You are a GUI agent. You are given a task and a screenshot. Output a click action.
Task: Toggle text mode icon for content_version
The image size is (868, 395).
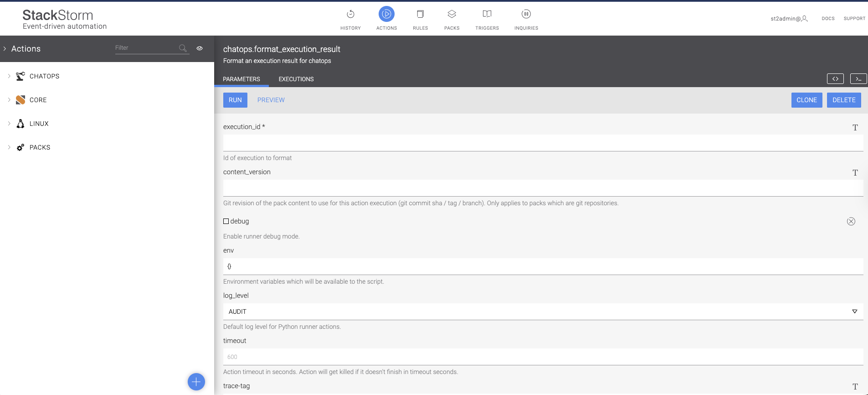(855, 173)
